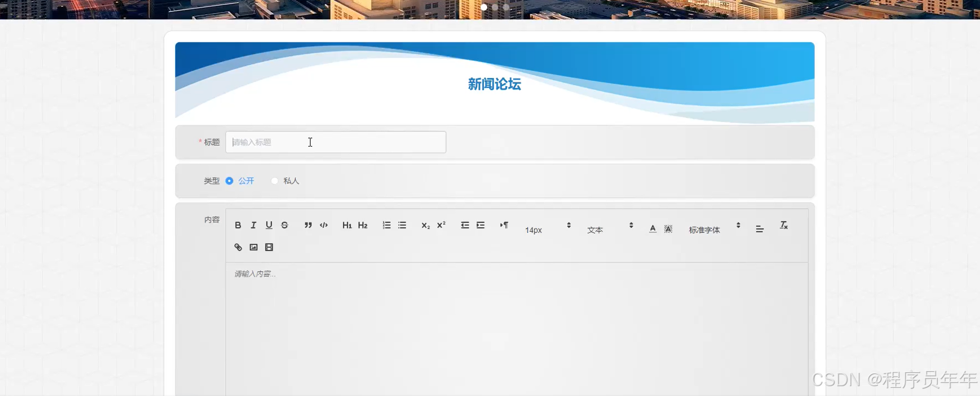Toggle italic formatting in editor toolbar
980x396 pixels.
(254, 225)
